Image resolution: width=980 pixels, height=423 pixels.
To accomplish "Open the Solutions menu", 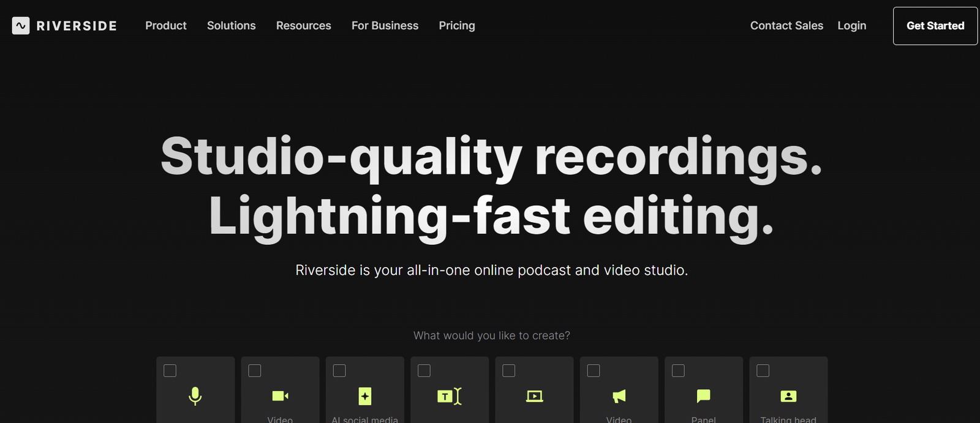I will (232, 26).
